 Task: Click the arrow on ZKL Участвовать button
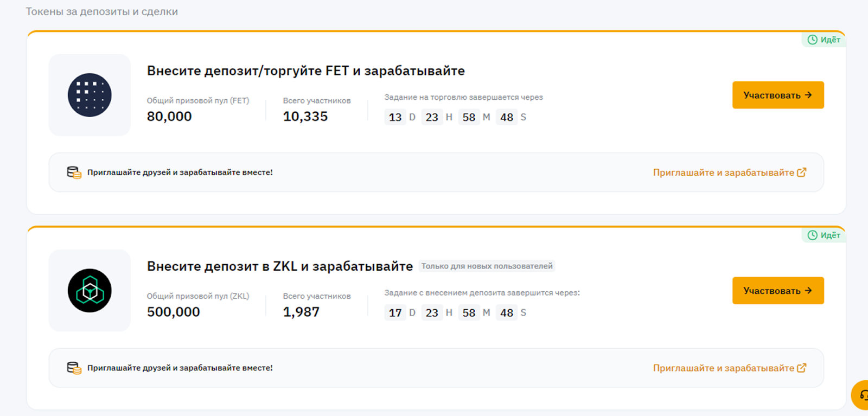(808, 291)
